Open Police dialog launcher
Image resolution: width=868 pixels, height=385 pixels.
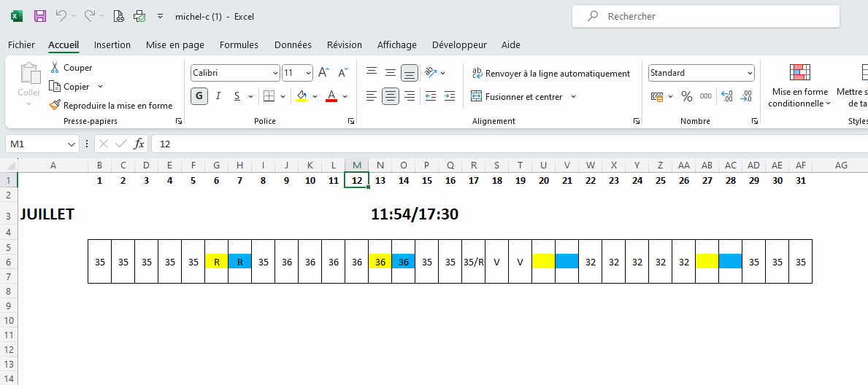coord(351,120)
